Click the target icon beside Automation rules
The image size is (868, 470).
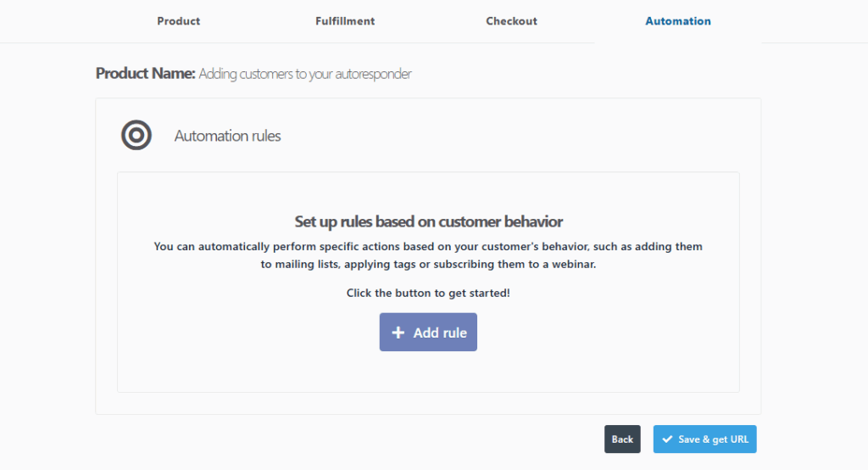click(x=136, y=136)
